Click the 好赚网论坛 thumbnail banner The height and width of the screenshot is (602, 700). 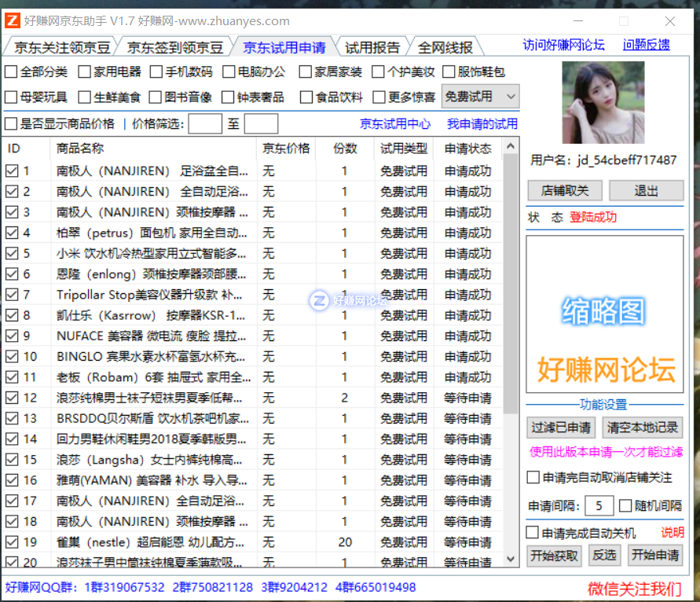(x=605, y=314)
